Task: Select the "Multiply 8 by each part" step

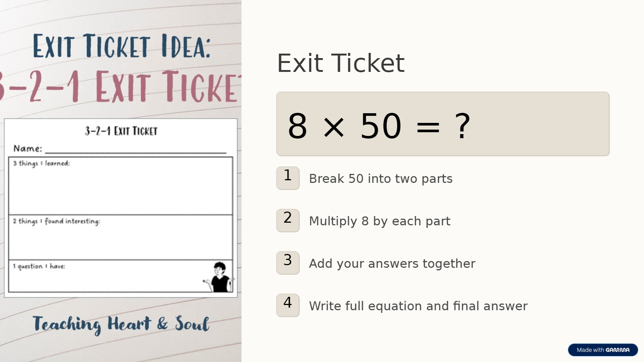Action: point(379,221)
